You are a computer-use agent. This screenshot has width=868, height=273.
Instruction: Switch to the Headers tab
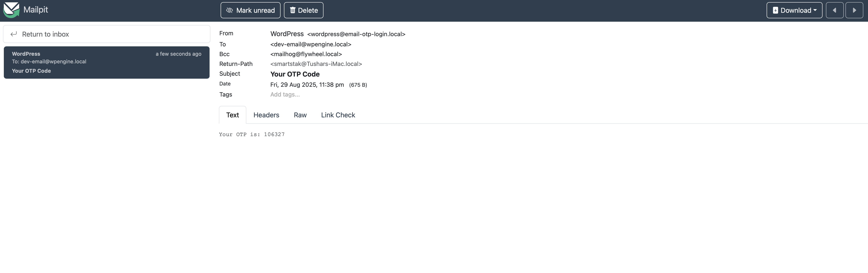(266, 115)
